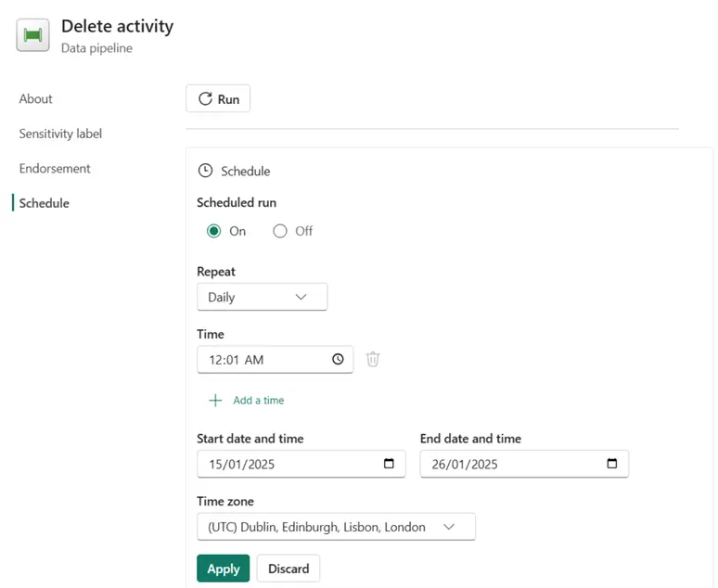The image size is (718, 588).
Task: Open the Time zone dropdown
Action: 336,527
